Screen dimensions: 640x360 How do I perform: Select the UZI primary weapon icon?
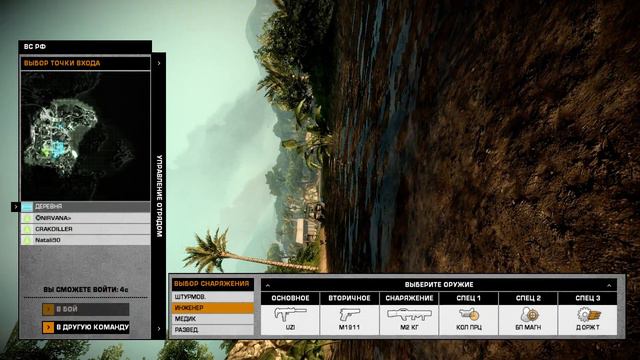(x=290, y=315)
